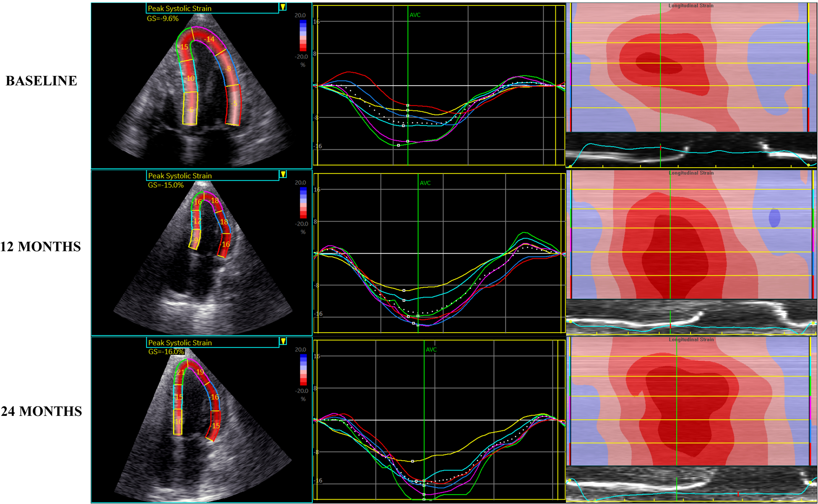Click the -20.0 scale label in 24 months panel
The image size is (818, 504).
[x=301, y=391]
